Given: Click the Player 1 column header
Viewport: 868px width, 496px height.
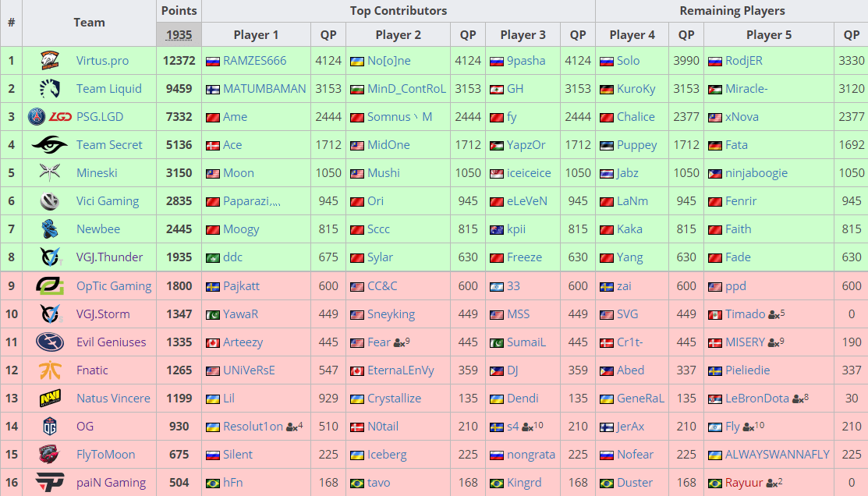Looking at the screenshot, I should [x=256, y=35].
